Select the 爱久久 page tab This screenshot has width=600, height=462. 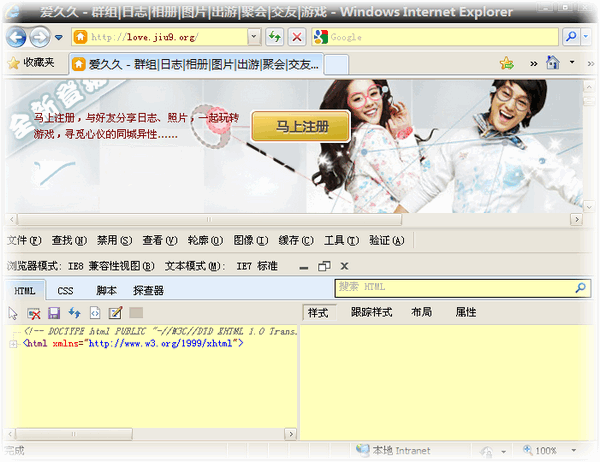(x=197, y=64)
